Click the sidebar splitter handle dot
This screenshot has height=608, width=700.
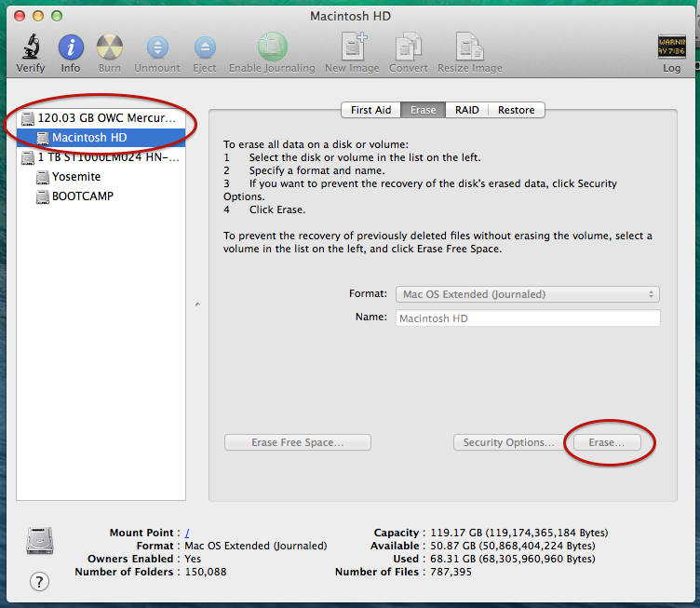pyautogui.click(x=197, y=304)
